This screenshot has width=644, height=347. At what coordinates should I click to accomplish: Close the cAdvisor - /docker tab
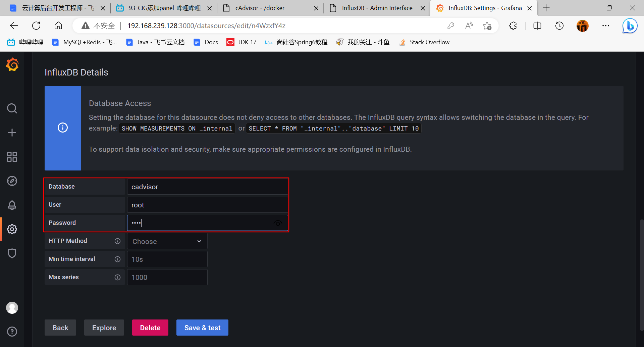point(316,8)
